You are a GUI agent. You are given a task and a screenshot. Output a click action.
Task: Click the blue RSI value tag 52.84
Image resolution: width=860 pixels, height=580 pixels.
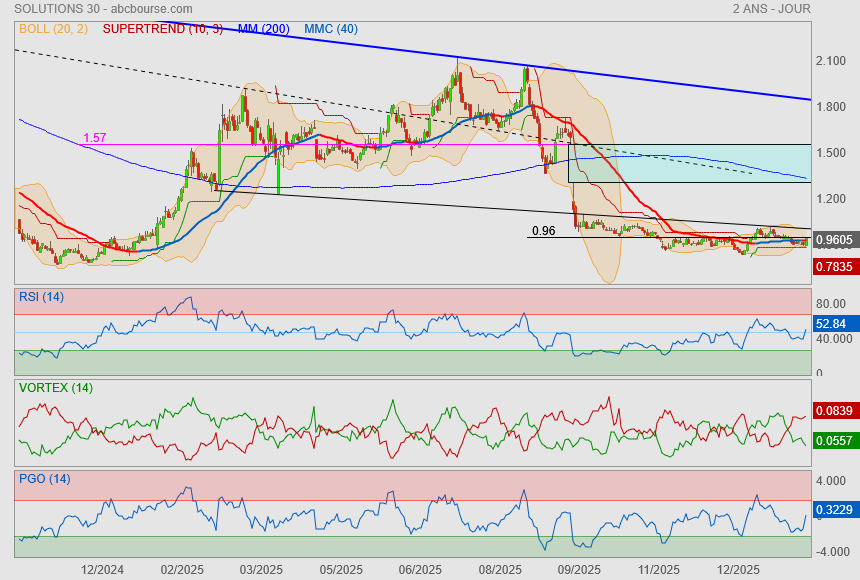pos(831,324)
